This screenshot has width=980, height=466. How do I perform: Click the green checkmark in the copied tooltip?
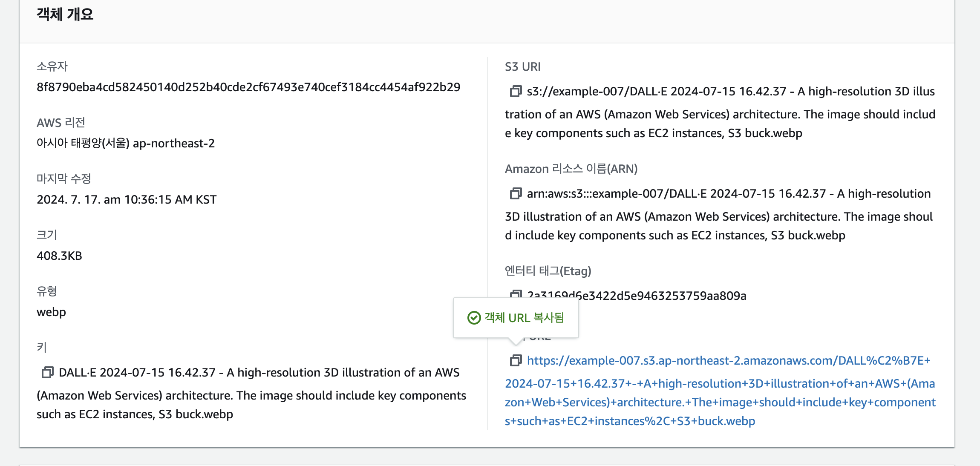point(474,318)
